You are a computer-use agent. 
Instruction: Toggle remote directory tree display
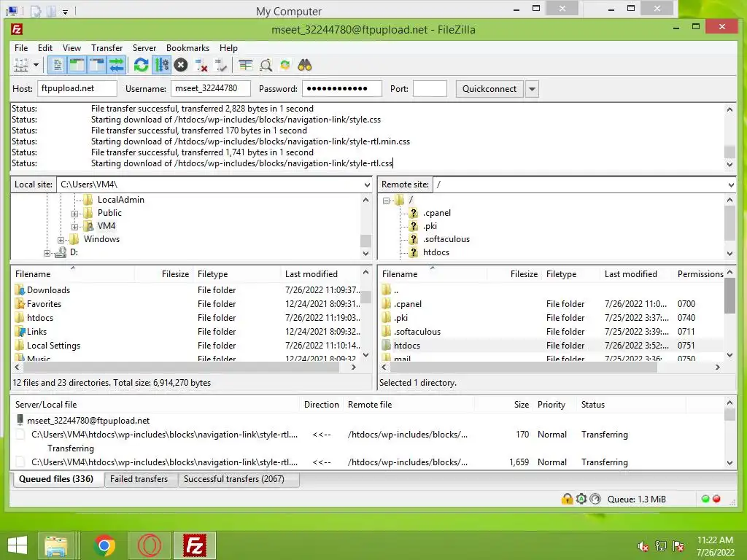97,65
